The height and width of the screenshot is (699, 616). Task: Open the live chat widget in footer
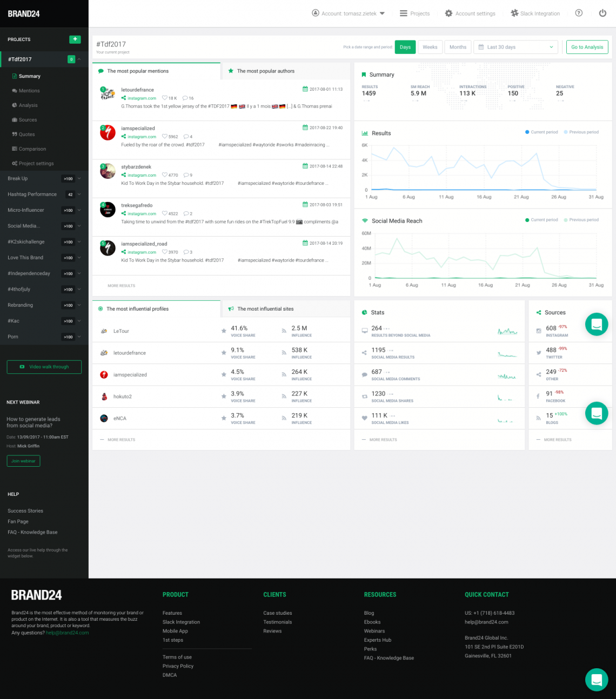point(597,680)
